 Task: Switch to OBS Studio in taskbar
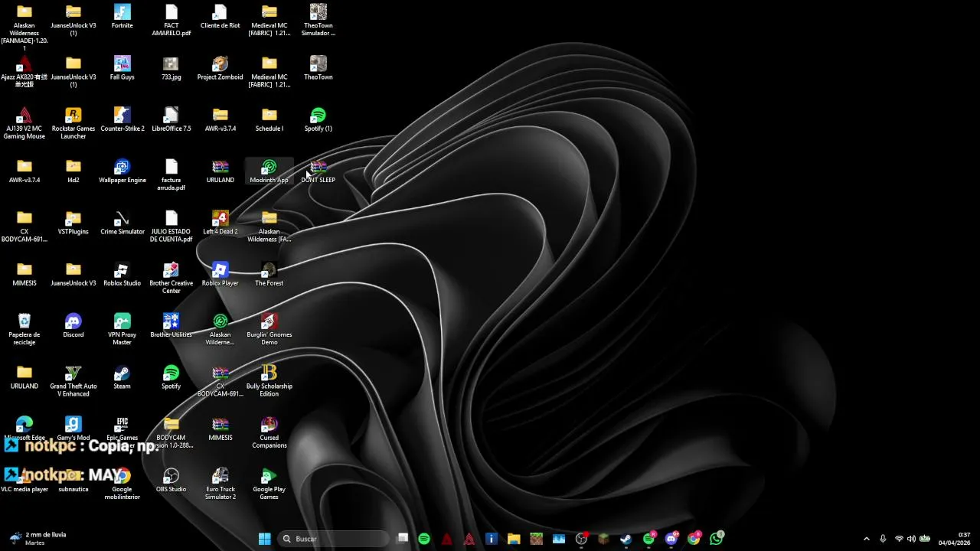tap(581, 539)
